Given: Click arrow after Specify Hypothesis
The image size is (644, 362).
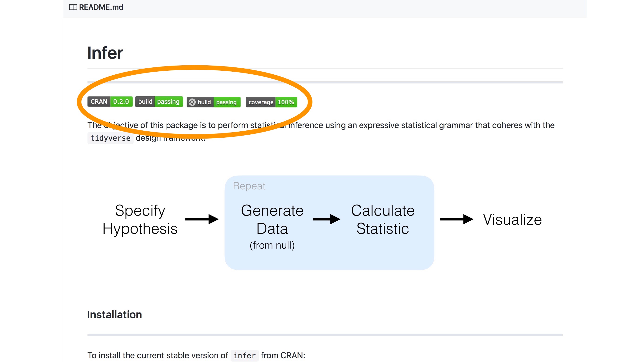Looking at the screenshot, I should point(202,219).
